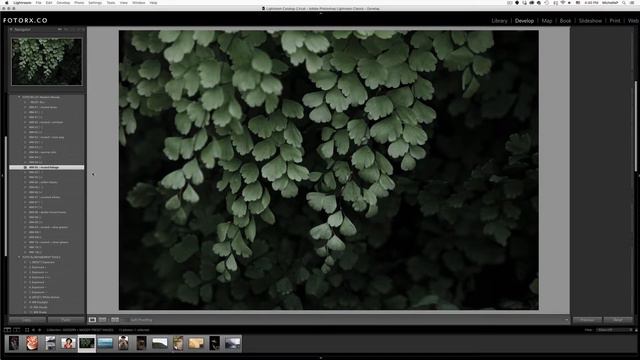
Task: Switch to the Library module
Action: 499,21
